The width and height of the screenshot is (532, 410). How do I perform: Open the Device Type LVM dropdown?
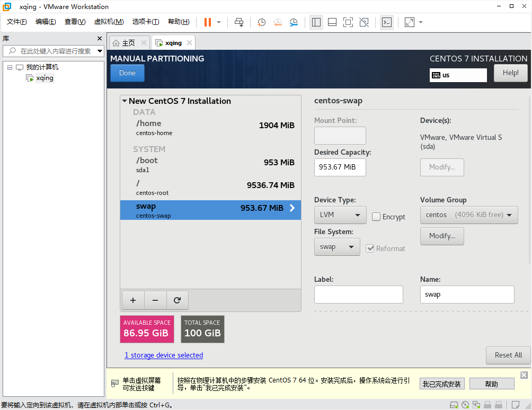click(340, 215)
